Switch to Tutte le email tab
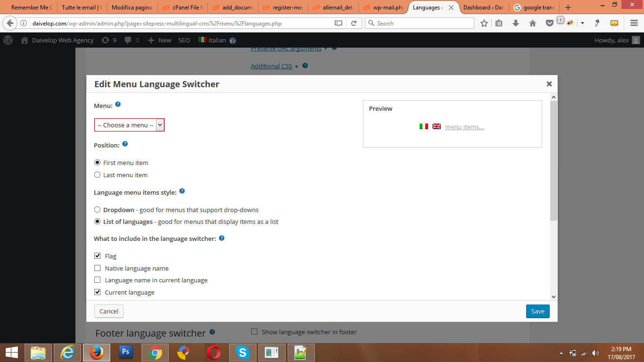This screenshot has height=362, width=644. (81, 8)
